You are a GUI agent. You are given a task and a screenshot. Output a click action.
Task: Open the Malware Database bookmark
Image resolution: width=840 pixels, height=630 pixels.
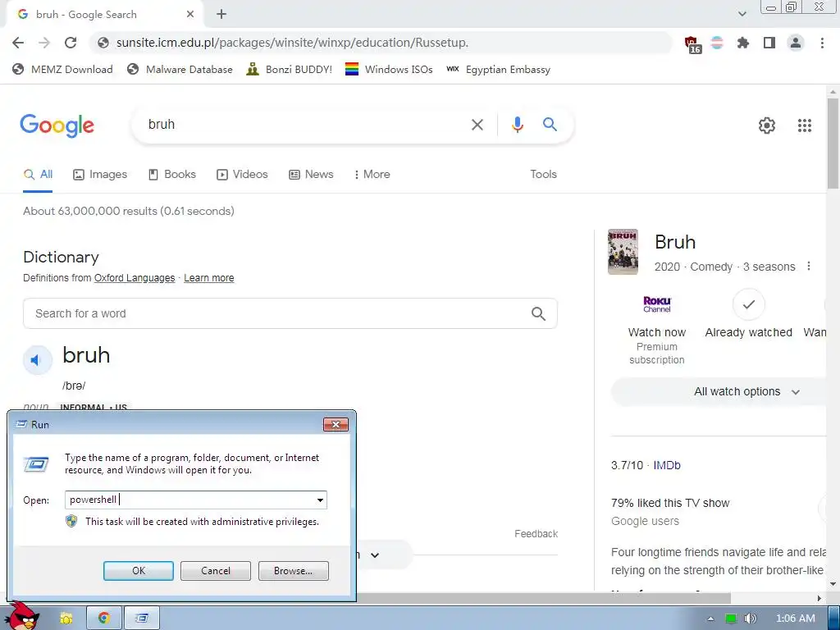tap(180, 69)
